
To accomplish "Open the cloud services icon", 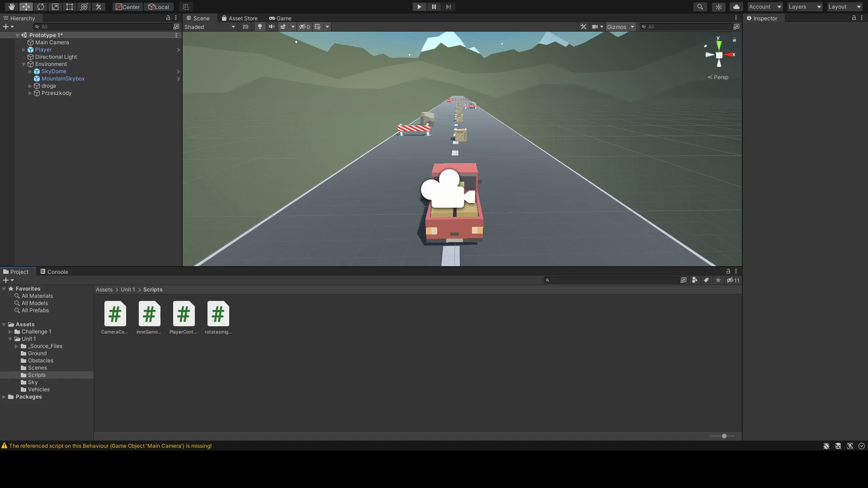I will coord(736,6).
